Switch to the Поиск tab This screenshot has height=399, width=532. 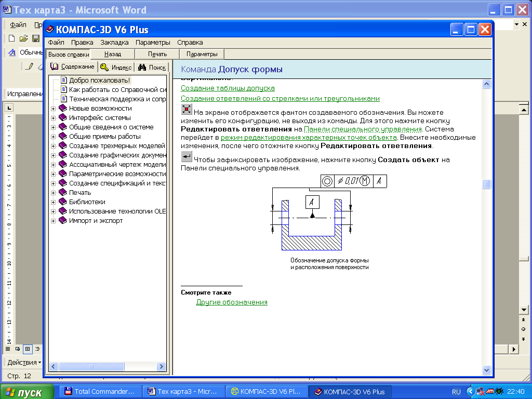(x=152, y=67)
